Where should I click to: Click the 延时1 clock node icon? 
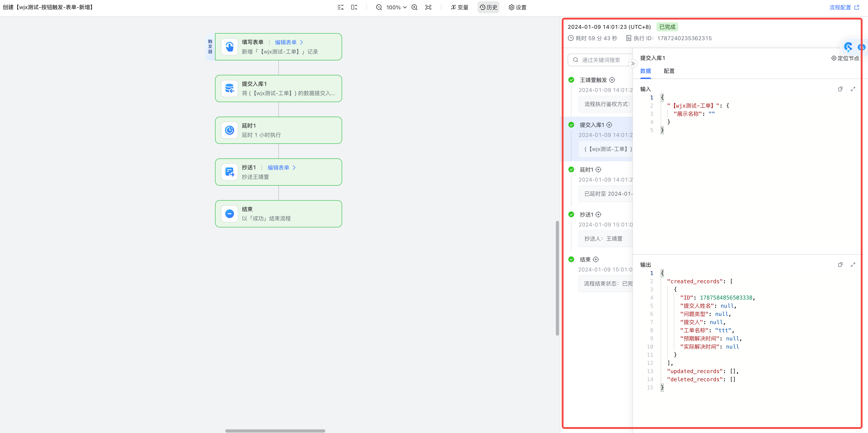(x=229, y=130)
